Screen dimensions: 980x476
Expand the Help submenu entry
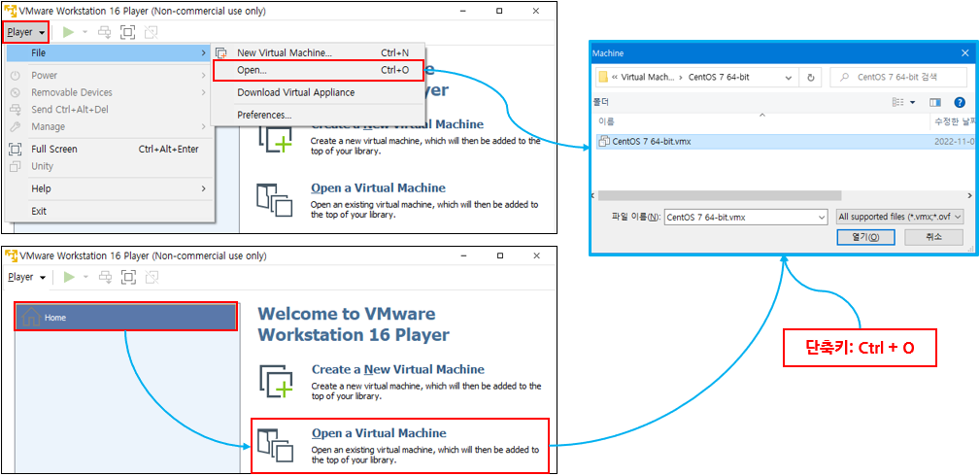tap(110, 188)
